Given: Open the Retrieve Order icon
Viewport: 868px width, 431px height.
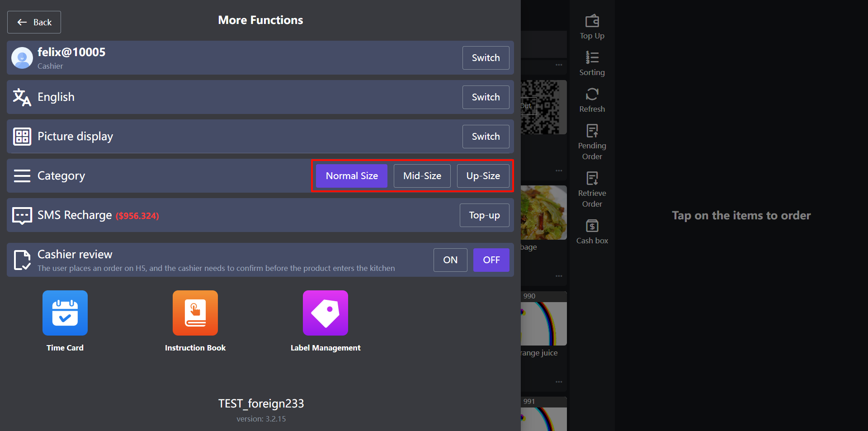Looking at the screenshot, I should click(x=592, y=179).
